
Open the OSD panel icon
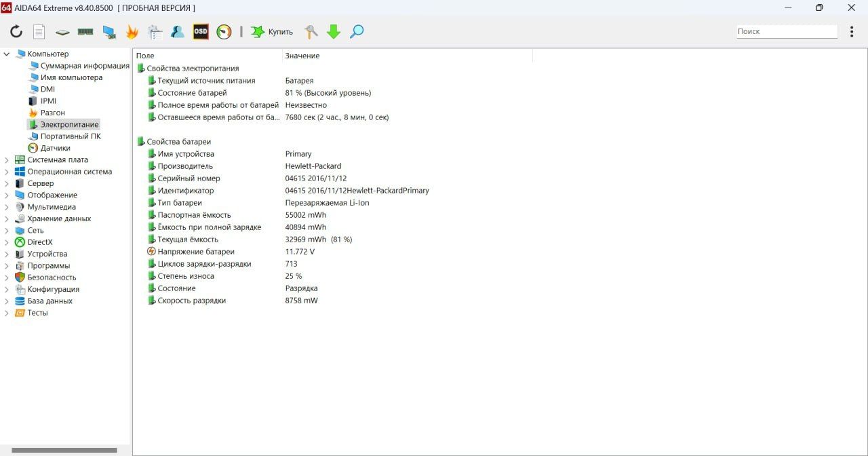[x=201, y=31]
